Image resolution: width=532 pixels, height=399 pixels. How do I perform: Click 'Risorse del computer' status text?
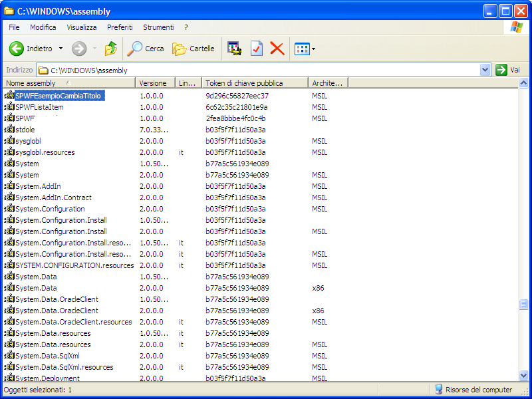(x=479, y=390)
